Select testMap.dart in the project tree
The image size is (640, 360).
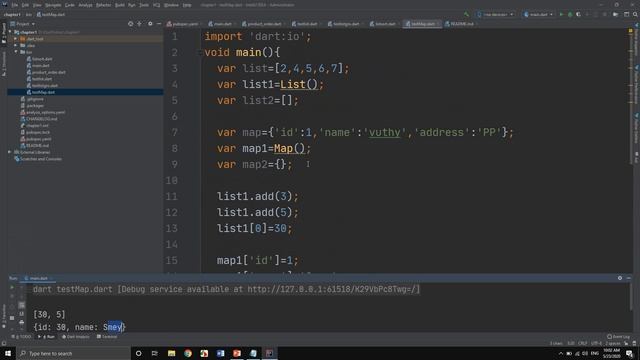click(x=43, y=92)
